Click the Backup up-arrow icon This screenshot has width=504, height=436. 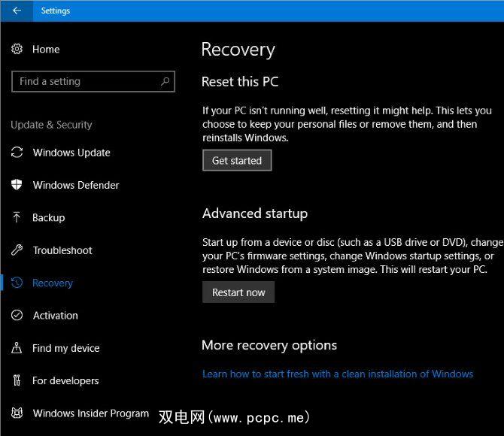[x=17, y=217]
